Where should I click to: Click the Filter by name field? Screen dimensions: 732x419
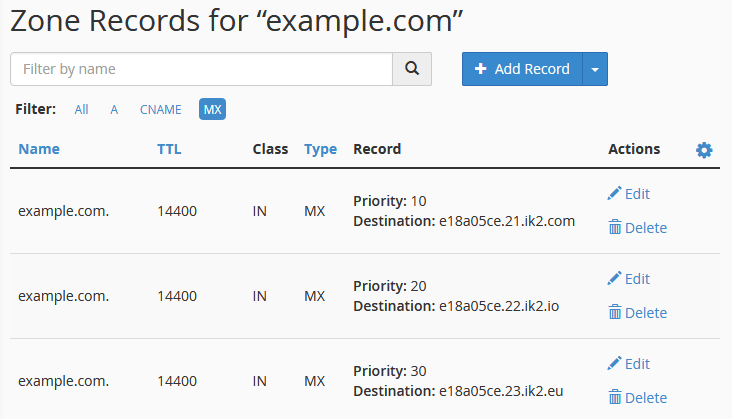[201, 69]
